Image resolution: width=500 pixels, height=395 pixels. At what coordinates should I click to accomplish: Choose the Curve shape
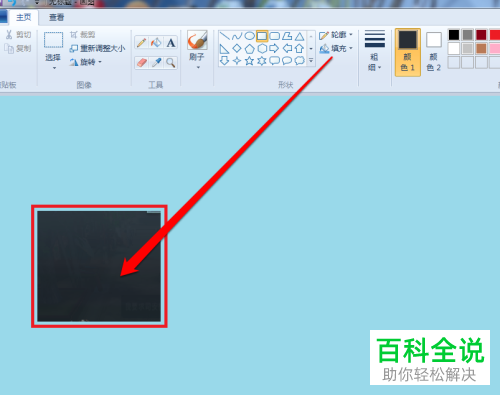click(237, 36)
